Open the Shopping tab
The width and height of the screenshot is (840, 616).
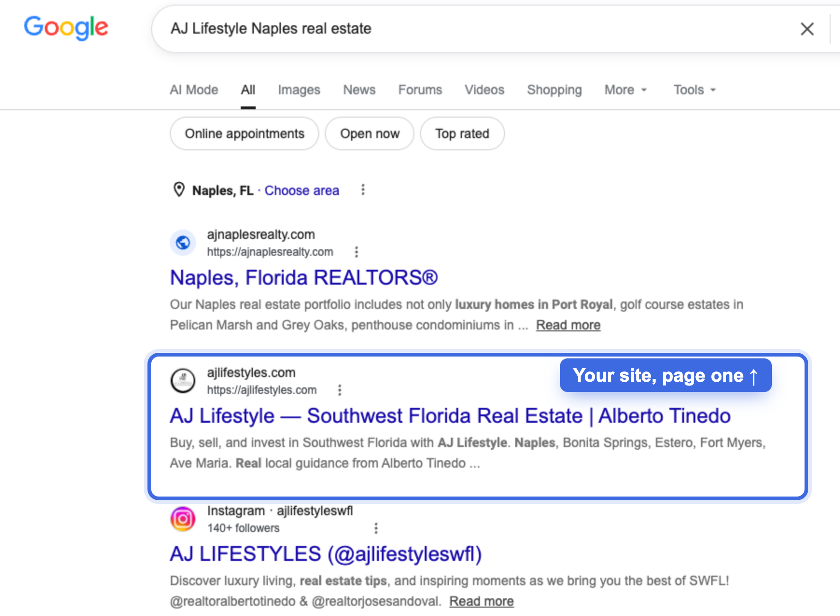[x=554, y=90]
